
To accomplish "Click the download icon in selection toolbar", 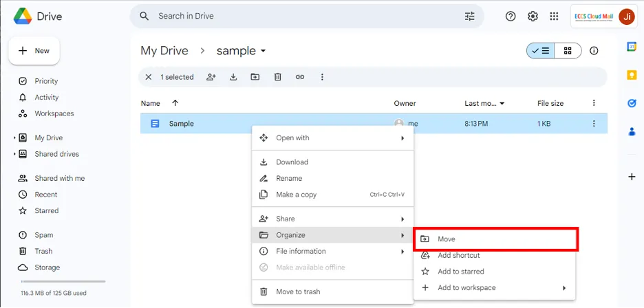I will pos(233,77).
